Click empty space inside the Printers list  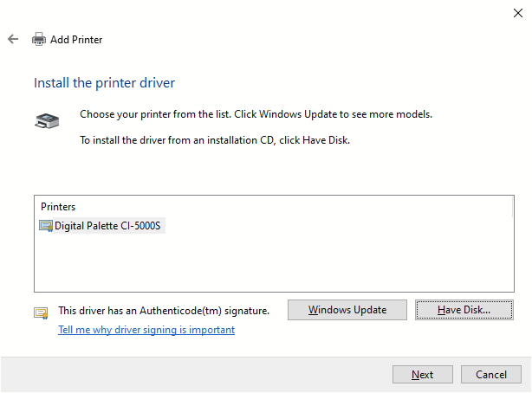point(274,261)
